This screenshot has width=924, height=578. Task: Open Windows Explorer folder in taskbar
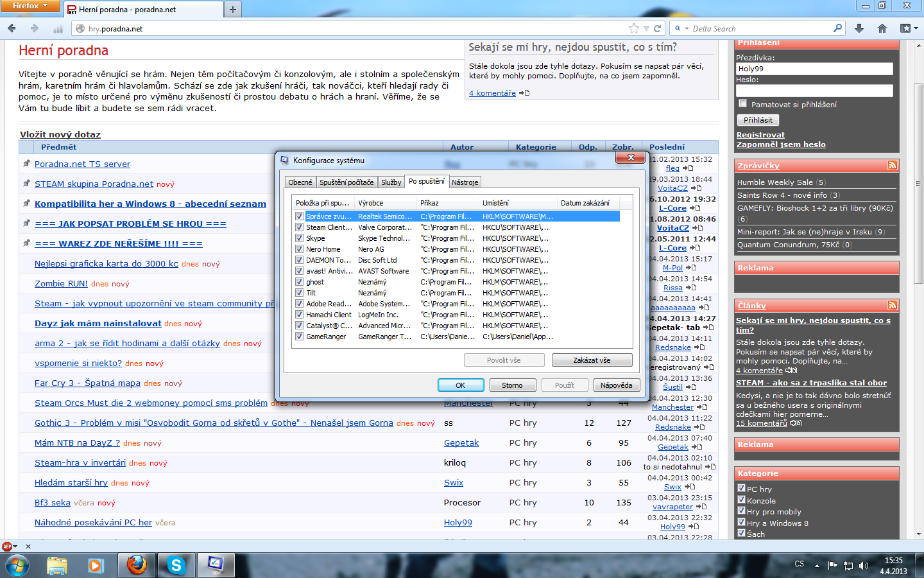(56, 565)
